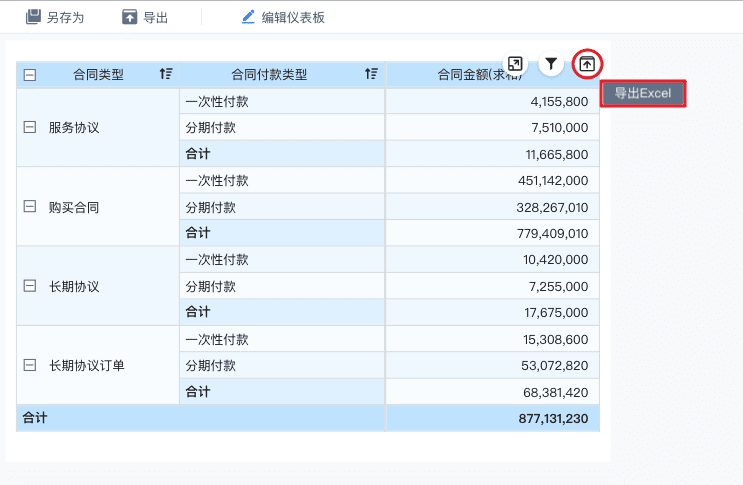The height and width of the screenshot is (485, 743).
Task: Collapse the 长期协议订单 group
Action: click(30, 365)
